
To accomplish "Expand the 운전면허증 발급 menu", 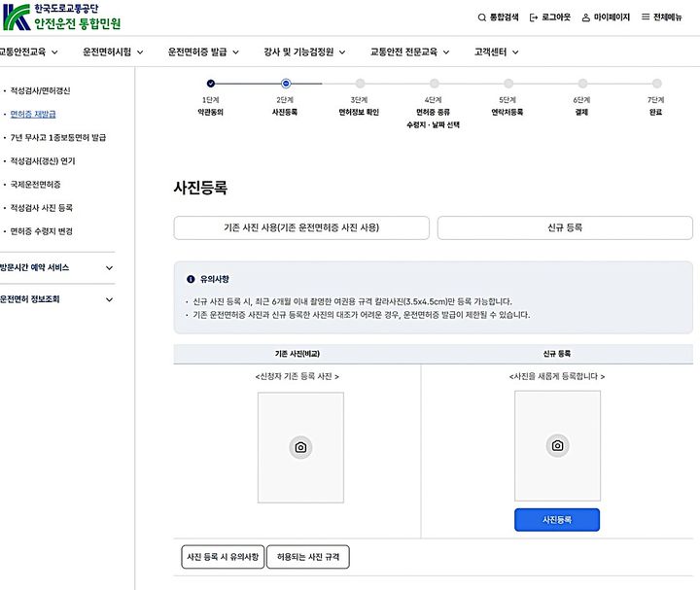I will 203,52.
